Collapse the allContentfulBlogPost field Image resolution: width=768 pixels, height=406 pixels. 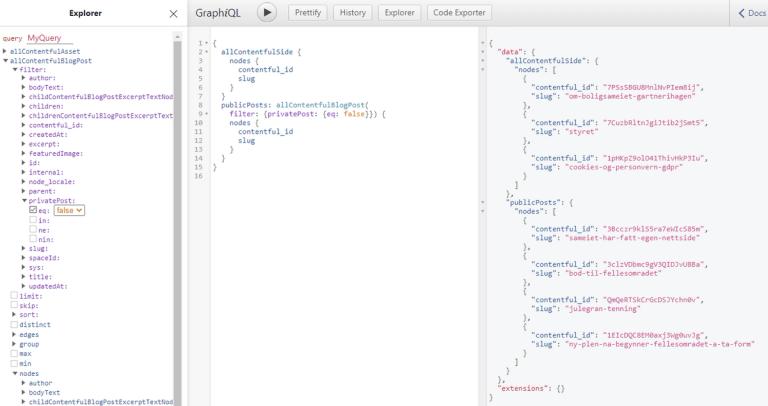pyautogui.click(x=5, y=61)
